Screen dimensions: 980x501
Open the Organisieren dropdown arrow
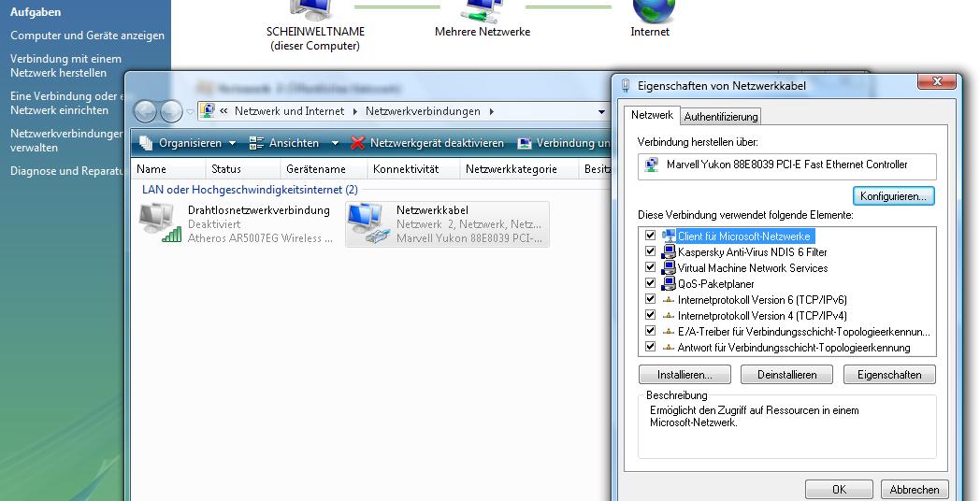[x=233, y=144]
